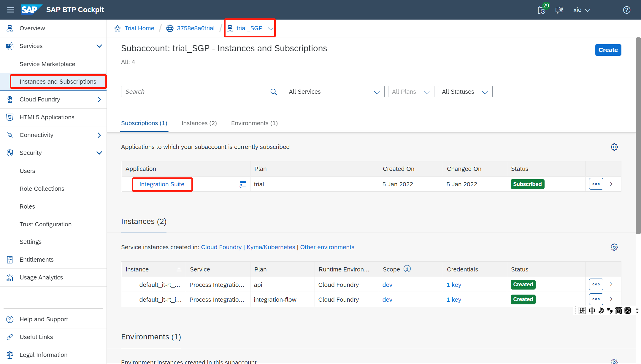Expand details arrow for integration-flow instance row
The width and height of the screenshot is (641, 364).
pos(611,299)
